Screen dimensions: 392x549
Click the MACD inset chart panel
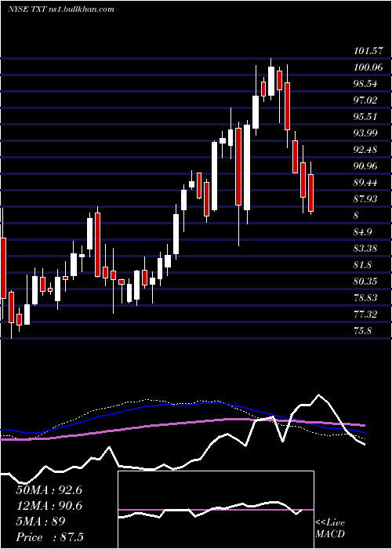coord(216,510)
